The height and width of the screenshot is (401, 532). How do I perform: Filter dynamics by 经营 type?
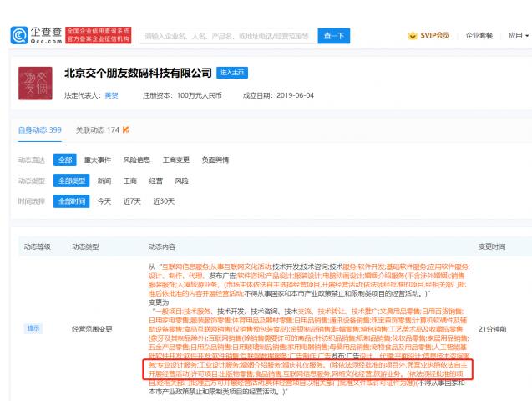(x=155, y=180)
